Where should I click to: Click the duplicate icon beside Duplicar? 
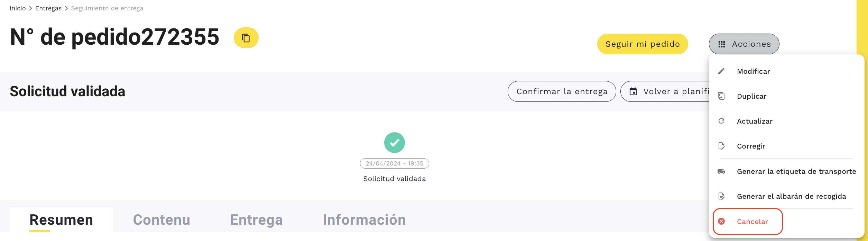tap(721, 96)
